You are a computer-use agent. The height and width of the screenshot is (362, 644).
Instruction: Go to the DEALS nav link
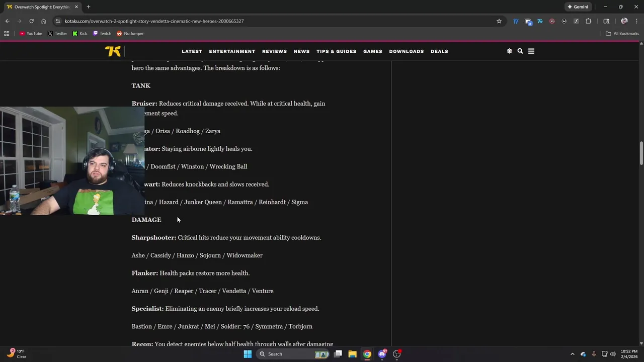tap(439, 51)
